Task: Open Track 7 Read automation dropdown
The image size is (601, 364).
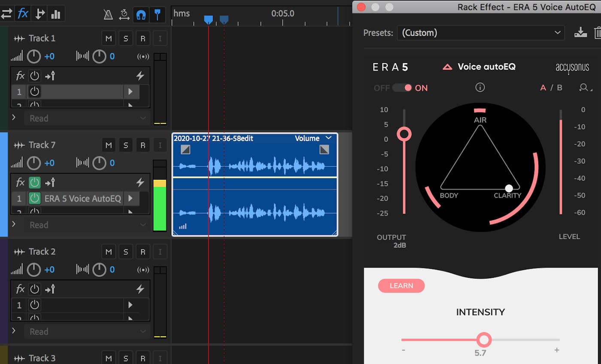Action: point(87,225)
